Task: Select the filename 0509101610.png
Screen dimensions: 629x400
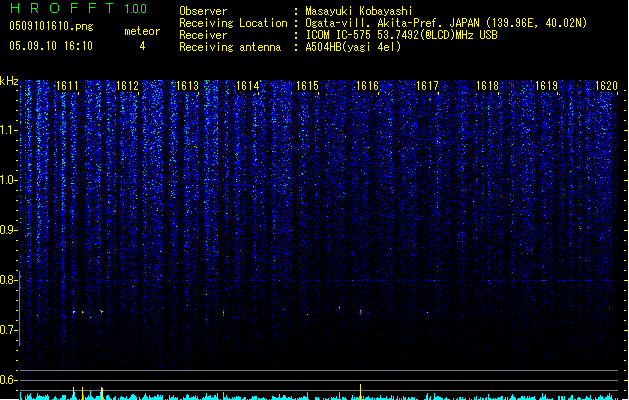Action: point(51,26)
